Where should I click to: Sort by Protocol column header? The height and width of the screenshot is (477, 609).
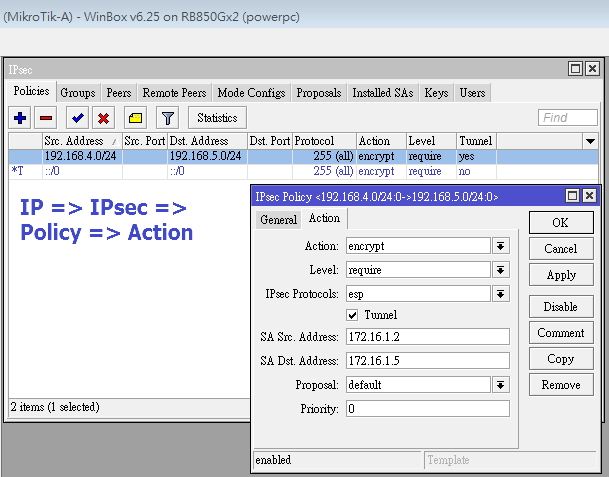pos(324,141)
